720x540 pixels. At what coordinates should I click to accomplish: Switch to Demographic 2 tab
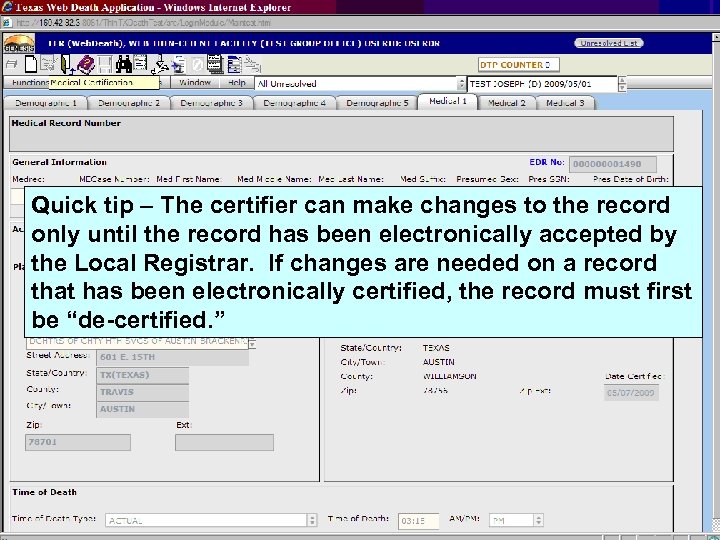[129, 103]
